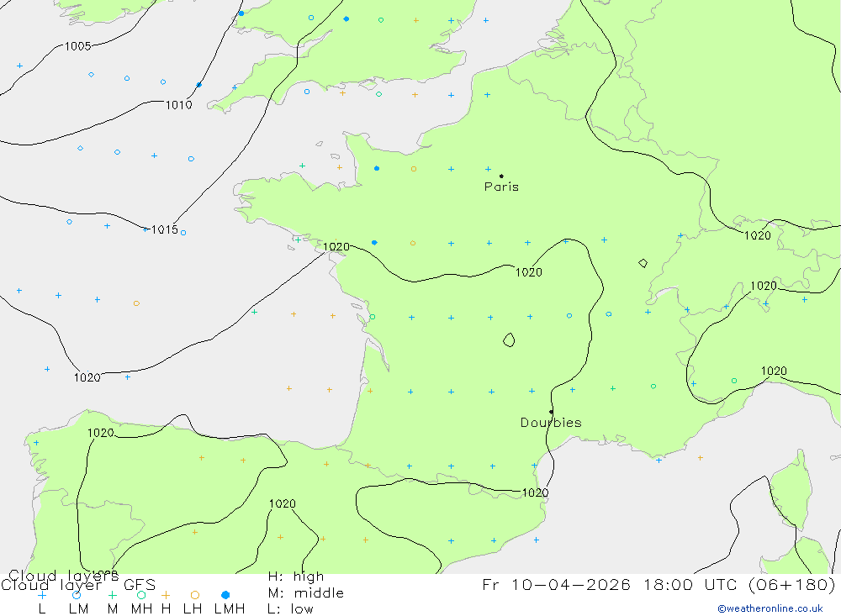The height and width of the screenshot is (616, 841).
Task: Click the forecast date 'Fr 10-04-2026'
Action: click(556, 584)
